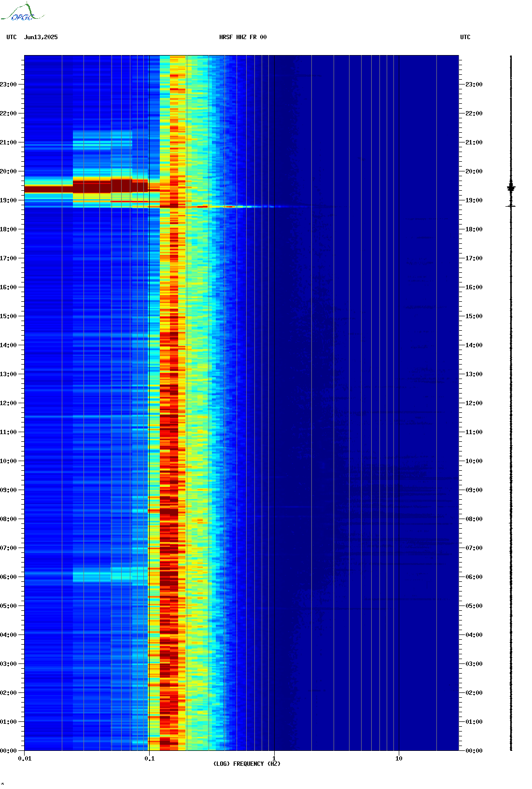This screenshot has width=532, height=789.
Task: Click the '1' frequency axis label
Action: (274, 759)
